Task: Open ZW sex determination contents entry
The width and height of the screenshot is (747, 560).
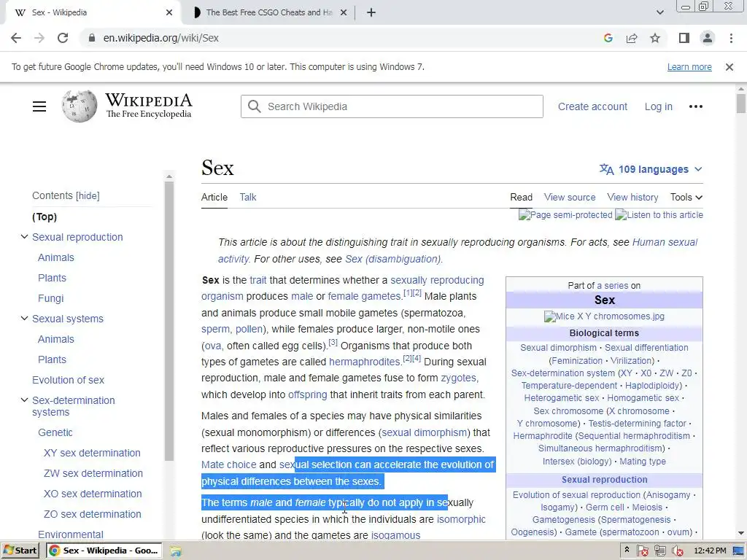Action: click(x=93, y=473)
